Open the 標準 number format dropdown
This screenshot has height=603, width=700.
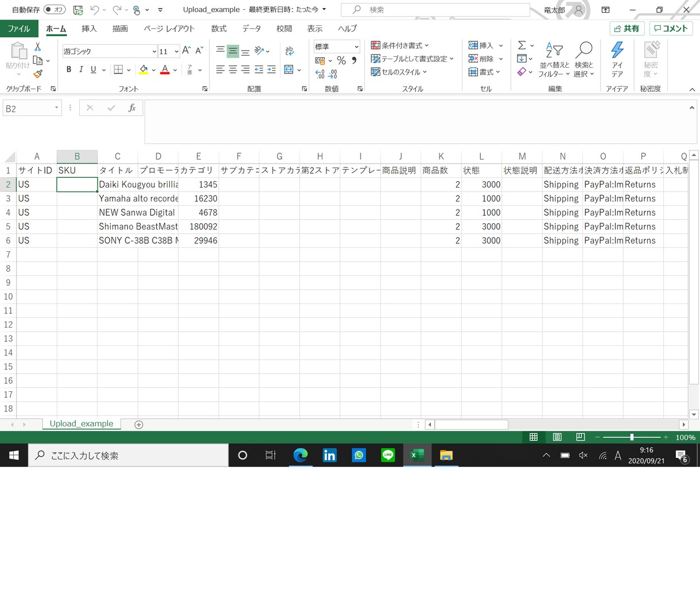(x=356, y=46)
